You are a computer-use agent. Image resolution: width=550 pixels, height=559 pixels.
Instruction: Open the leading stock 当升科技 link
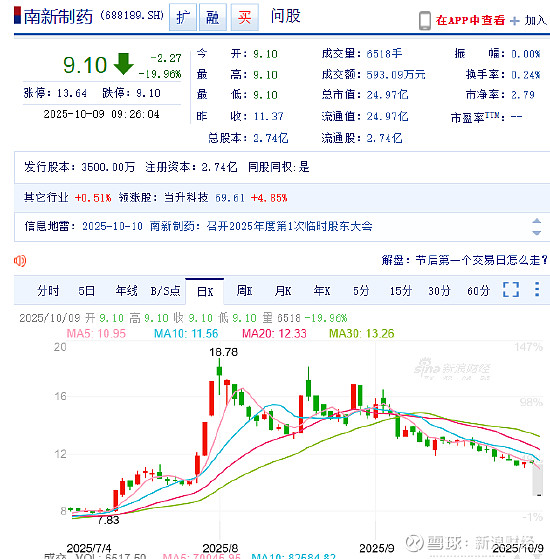click(x=186, y=198)
